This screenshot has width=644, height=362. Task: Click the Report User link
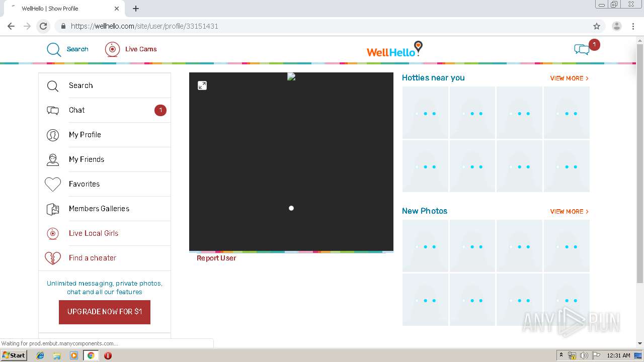pyautogui.click(x=216, y=258)
